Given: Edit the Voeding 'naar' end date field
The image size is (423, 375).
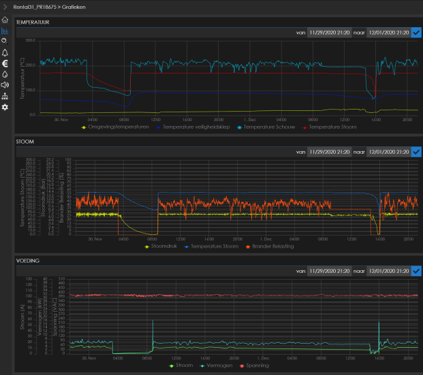Looking at the screenshot, I should click(389, 271).
